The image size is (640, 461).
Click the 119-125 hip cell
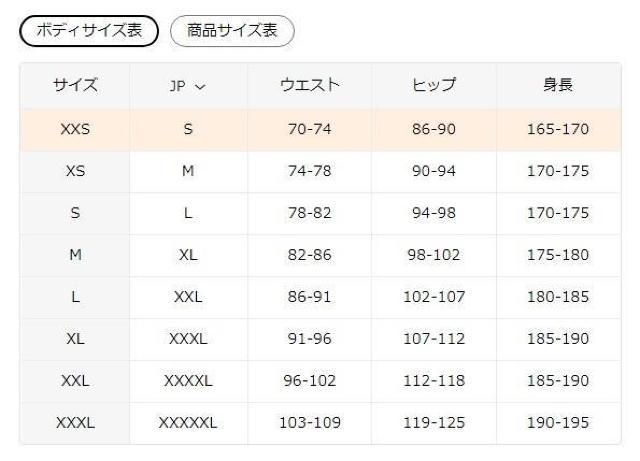433,423
